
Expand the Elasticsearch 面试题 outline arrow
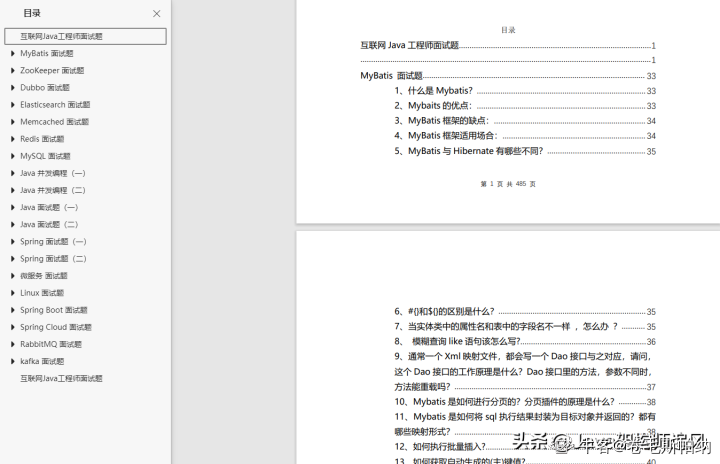pyautogui.click(x=13, y=105)
